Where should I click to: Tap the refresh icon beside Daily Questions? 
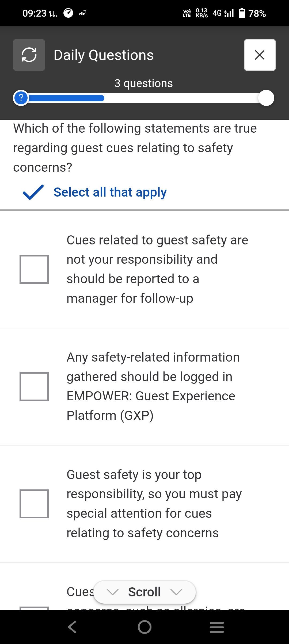tap(29, 55)
